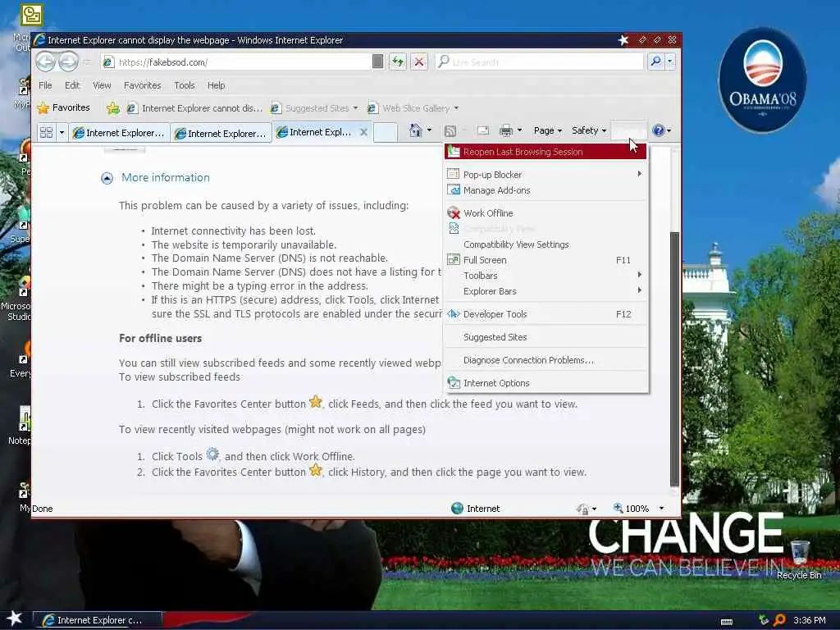The image size is (840, 630).
Task: Click the Refresh button beside address bar
Action: 398,62
